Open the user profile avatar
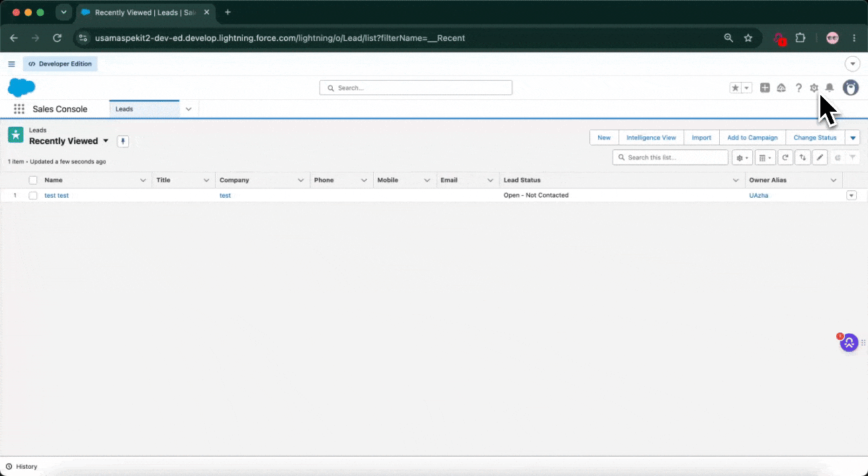This screenshot has width=868, height=476. coord(851,87)
